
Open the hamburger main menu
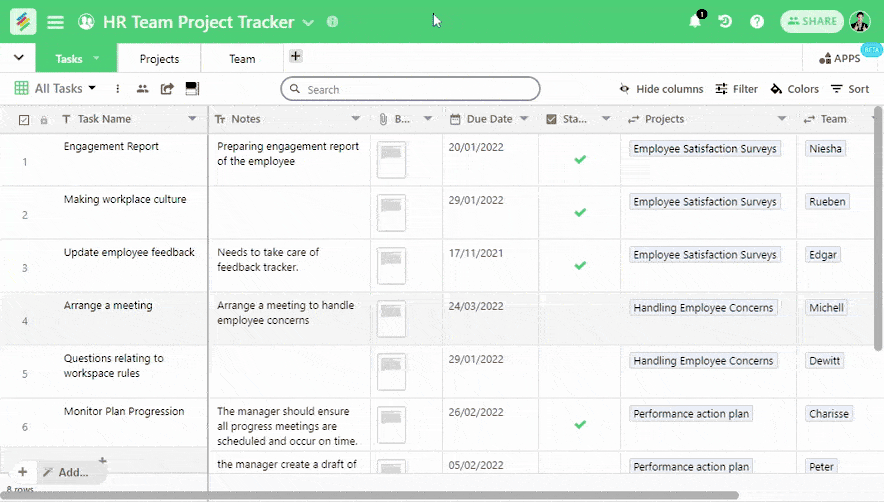55,22
